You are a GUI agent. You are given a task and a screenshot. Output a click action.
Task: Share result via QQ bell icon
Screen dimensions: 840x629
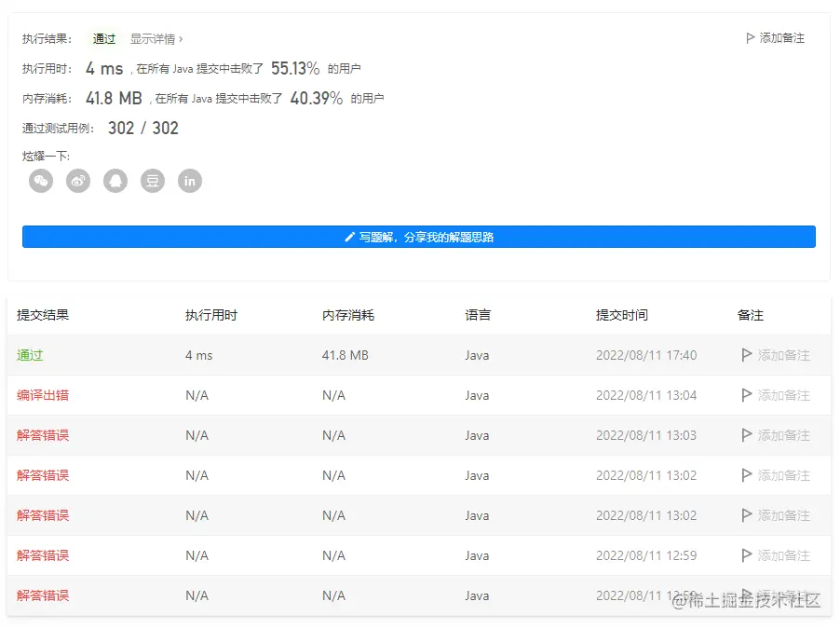coord(115,181)
